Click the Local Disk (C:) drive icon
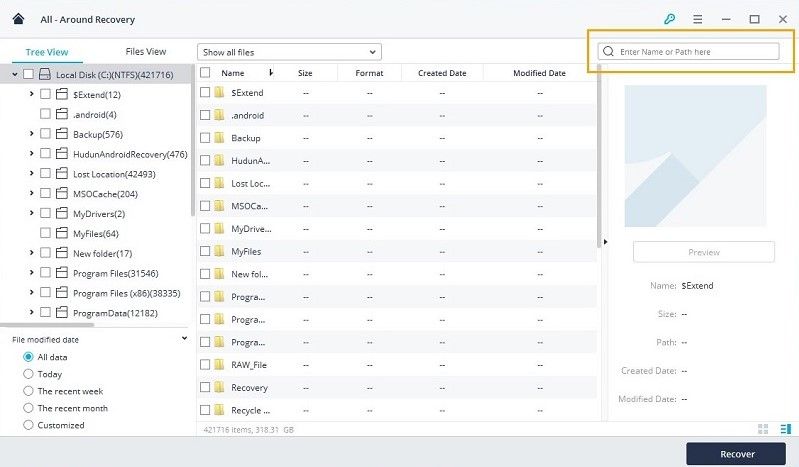The image size is (799, 467). click(45, 74)
